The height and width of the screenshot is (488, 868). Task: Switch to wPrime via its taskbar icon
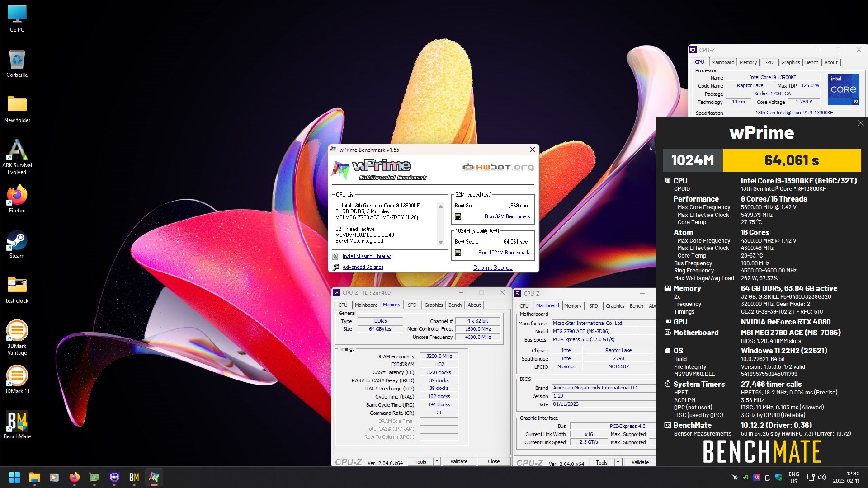tap(154, 477)
